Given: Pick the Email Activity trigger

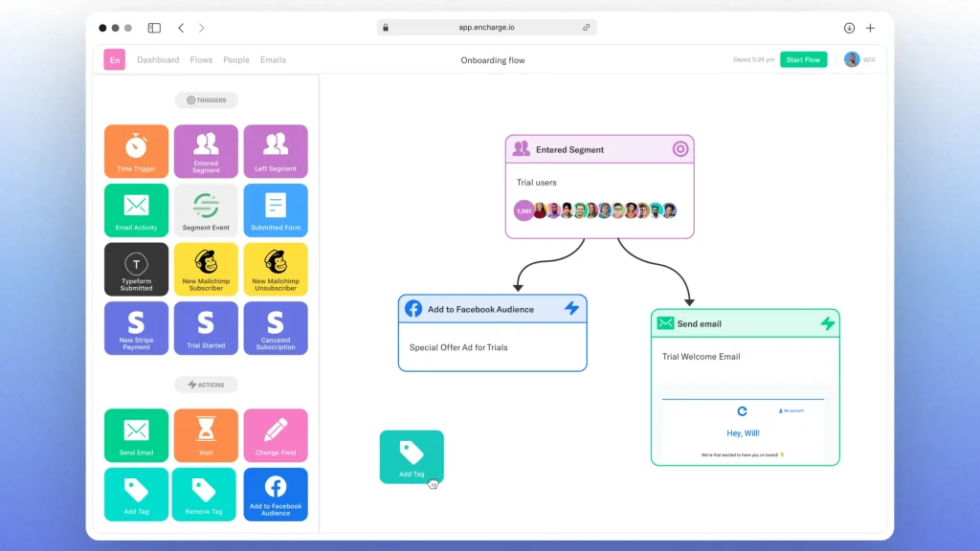Looking at the screenshot, I should 135,209.
